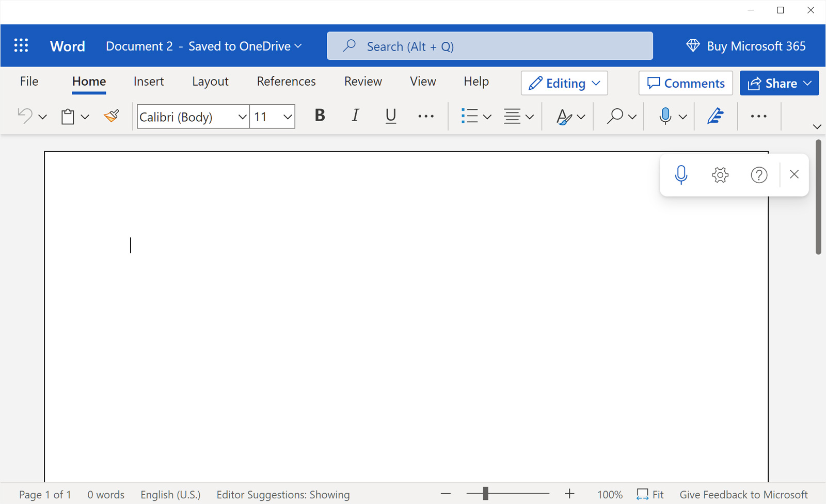Click the 0 words count
The width and height of the screenshot is (826, 504).
pos(106,495)
